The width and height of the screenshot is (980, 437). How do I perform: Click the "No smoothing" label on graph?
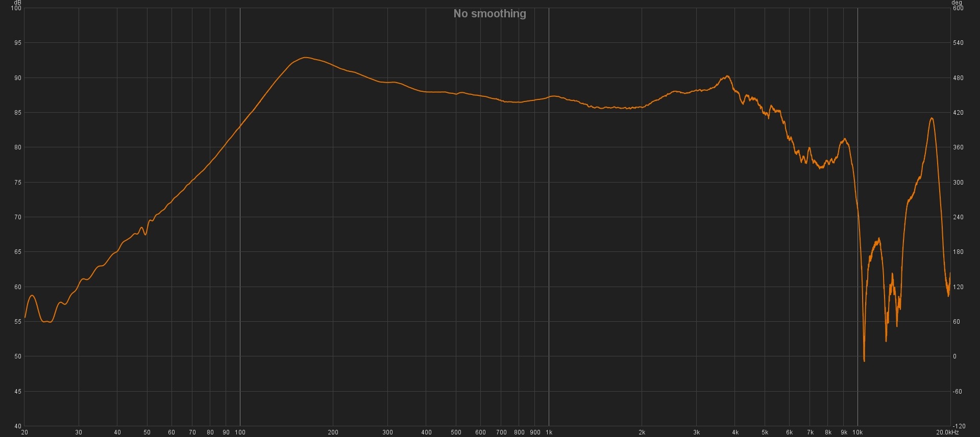[x=489, y=14]
